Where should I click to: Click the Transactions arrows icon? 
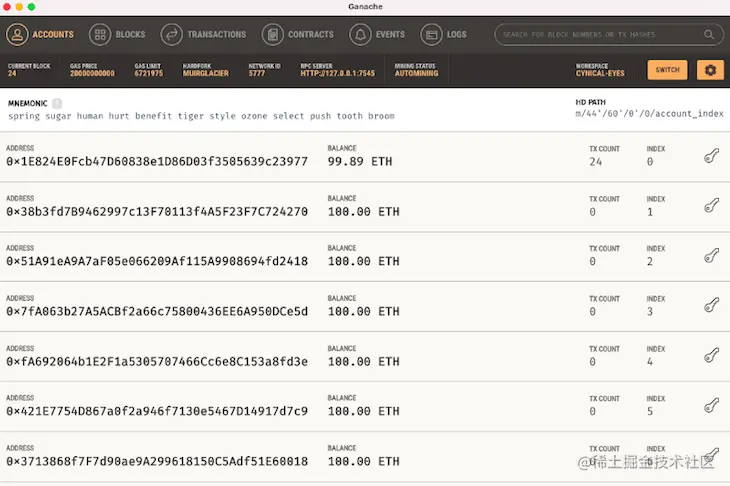(172, 34)
